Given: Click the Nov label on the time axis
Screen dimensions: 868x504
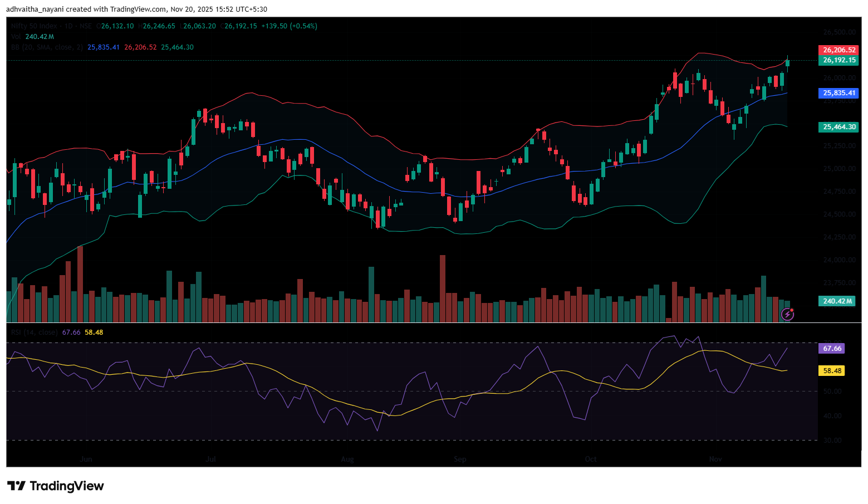Looking at the screenshot, I should pos(715,459).
